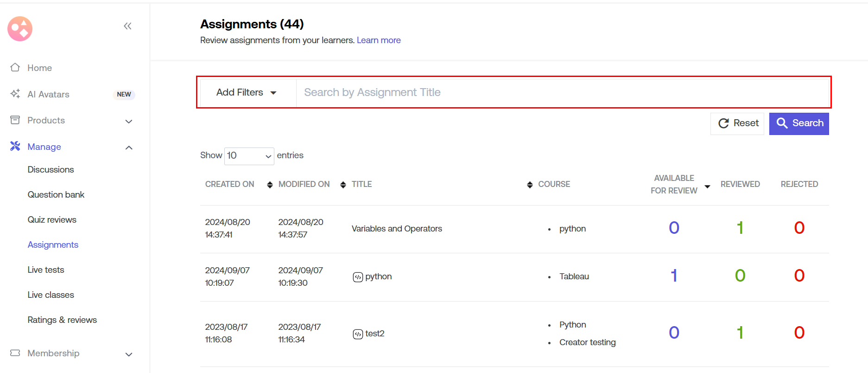Click the Membership ticket icon
This screenshot has width=868, height=373.
(x=15, y=353)
